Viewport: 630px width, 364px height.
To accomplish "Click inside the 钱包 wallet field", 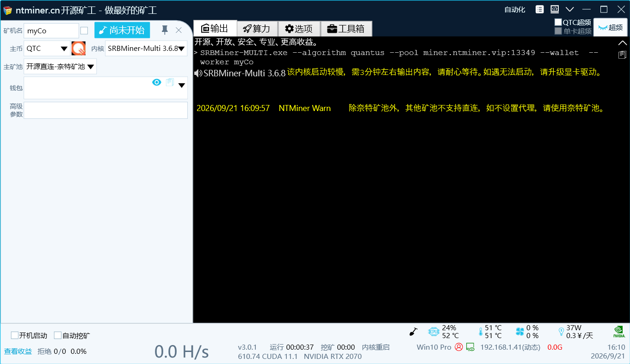I will pyautogui.click(x=105, y=88).
